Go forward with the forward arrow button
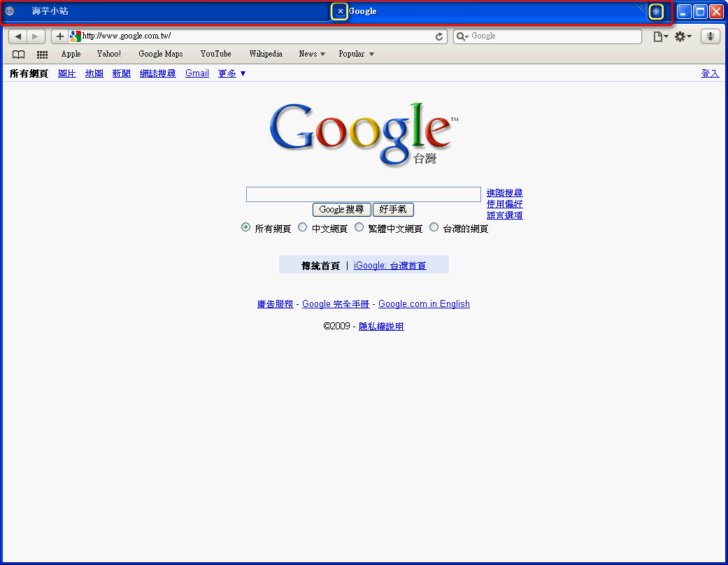This screenshot has height=565, width=728. tap(35, 36)
